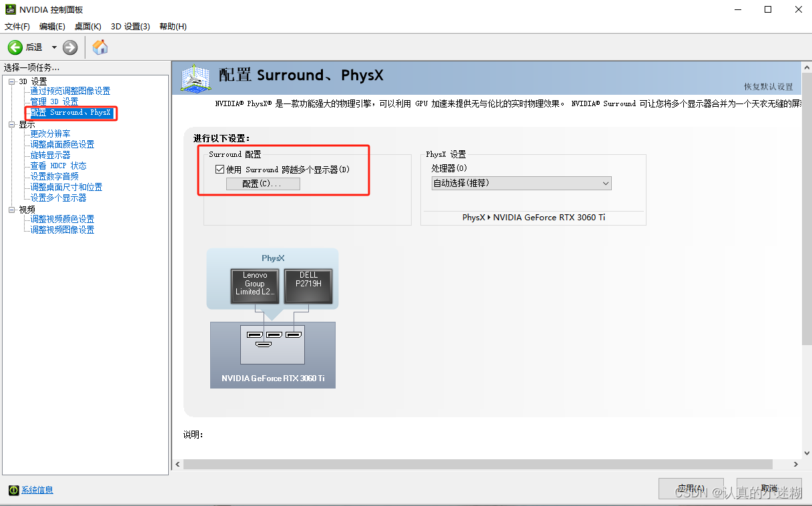
Task: Open the PhysX 处理器 dropdown
Action: click(x=521, y=183)
